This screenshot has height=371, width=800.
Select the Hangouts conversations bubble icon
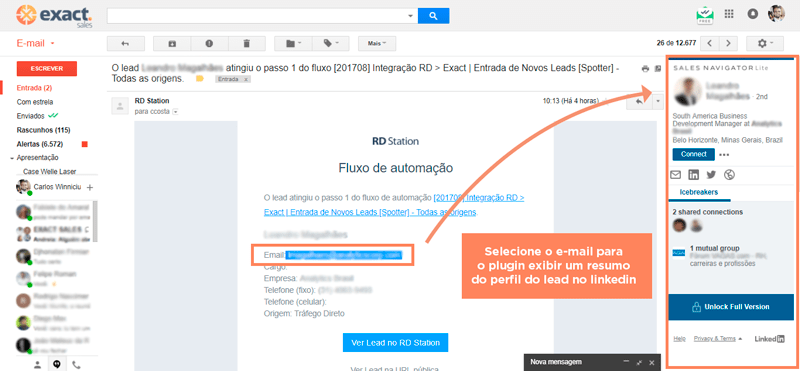pyautogui.click(x=57, y=365)
